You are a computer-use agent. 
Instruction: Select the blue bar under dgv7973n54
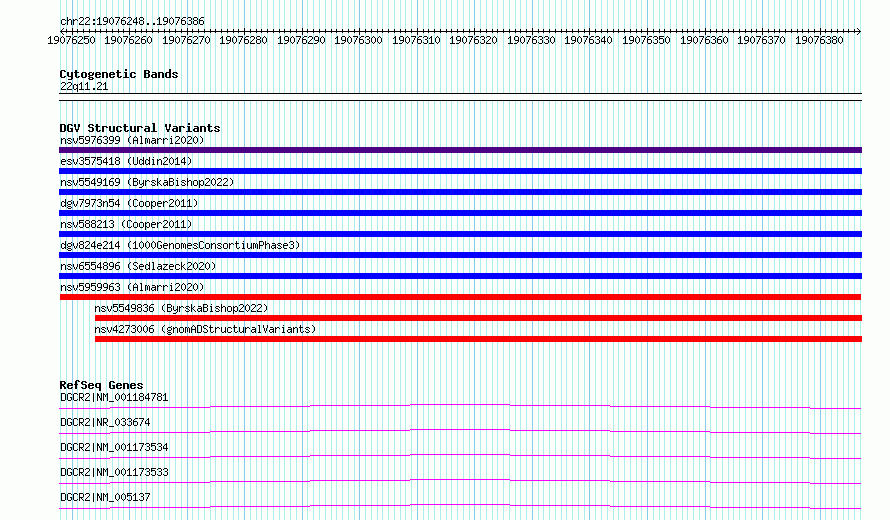click(460, 213)
